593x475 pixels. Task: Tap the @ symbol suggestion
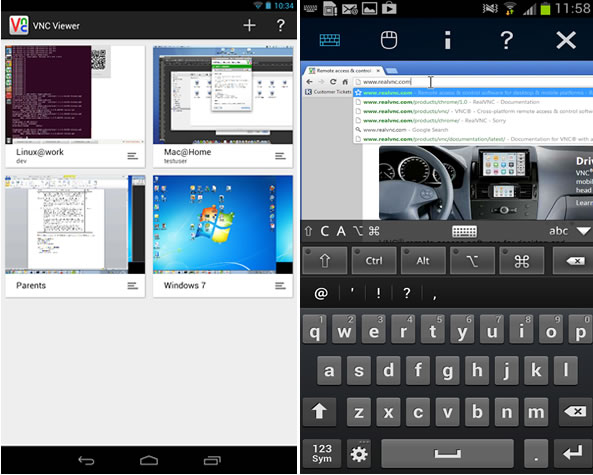pyautogui.click(x=321, y=293)
